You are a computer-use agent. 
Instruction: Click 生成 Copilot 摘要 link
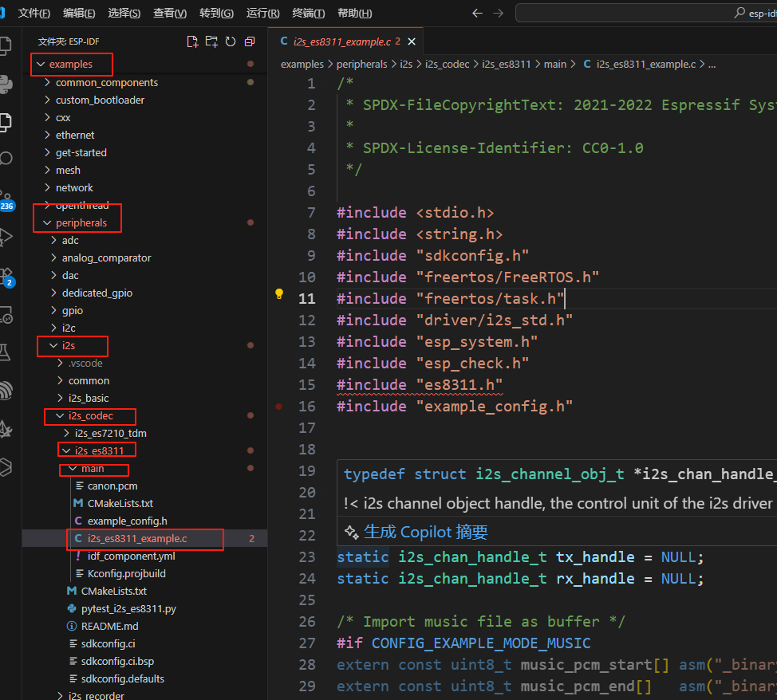(426, 533)
